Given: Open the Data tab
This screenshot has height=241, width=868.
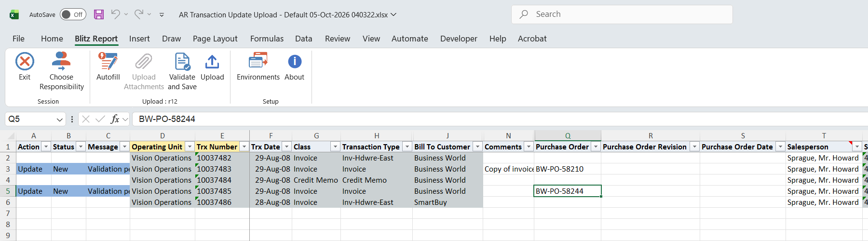Looking at the screenshot, I should (x=304, y=39).
